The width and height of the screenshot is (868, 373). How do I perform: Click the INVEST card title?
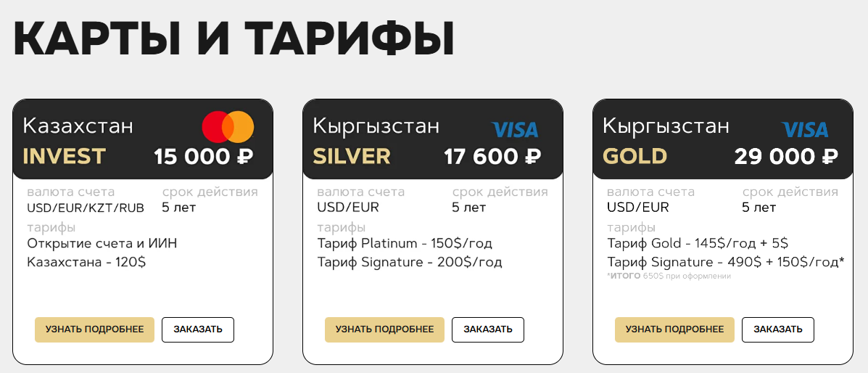(65, 157)
